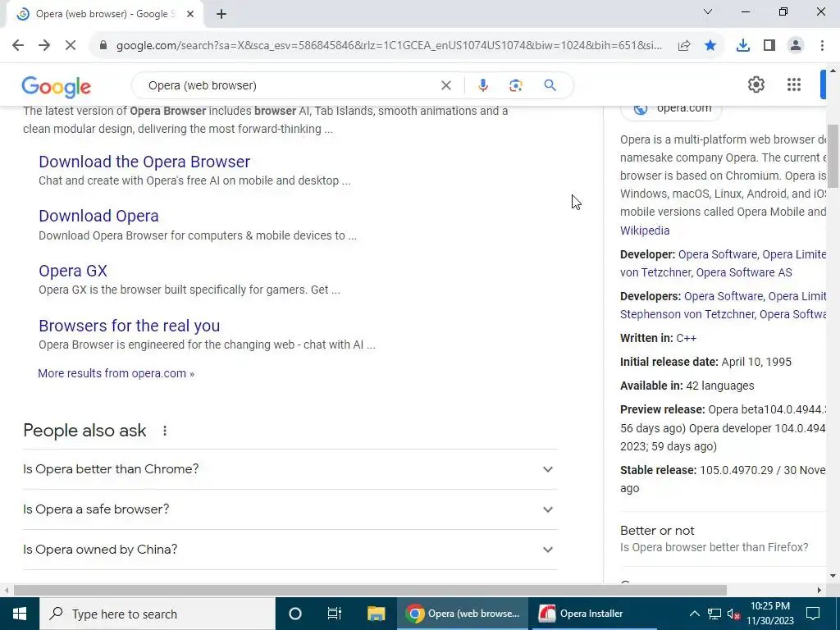Click the horizontal scrollbar thumb
840x630 pixels.
pos(370,591)
